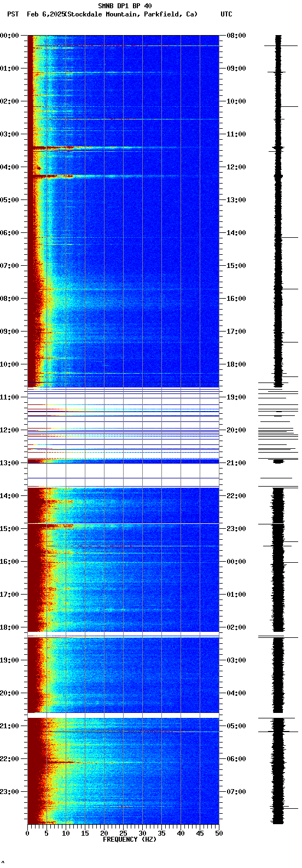Select frequency axis tick label 40
The width and height of the screenshot is (302, 868).
181,833
